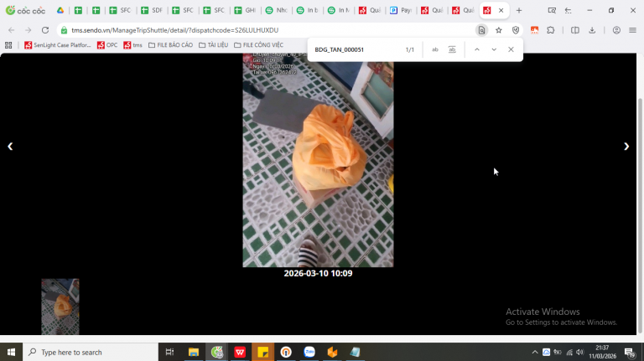The image size is (644, 361).
Task: Go to next find result
Action: tap(494, 49)
